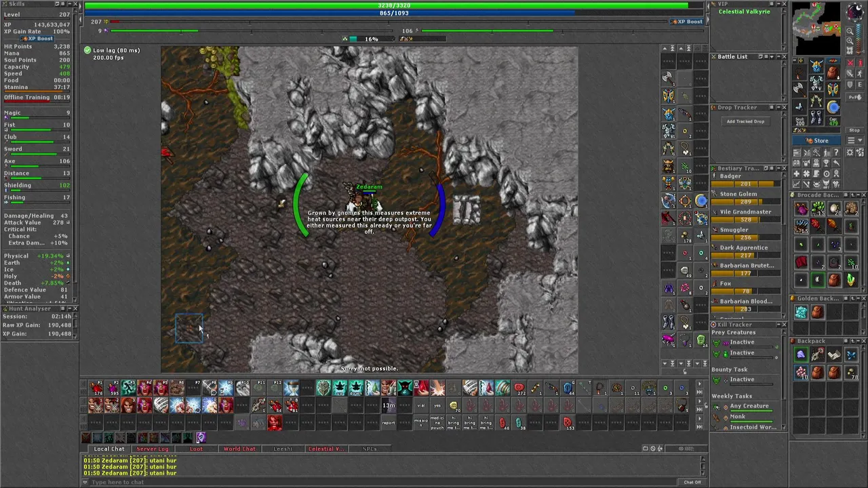This screenshot has height=488, width=868.
Task: Select the blue crystal in Golden Backpack
Action: click(801, 312)
